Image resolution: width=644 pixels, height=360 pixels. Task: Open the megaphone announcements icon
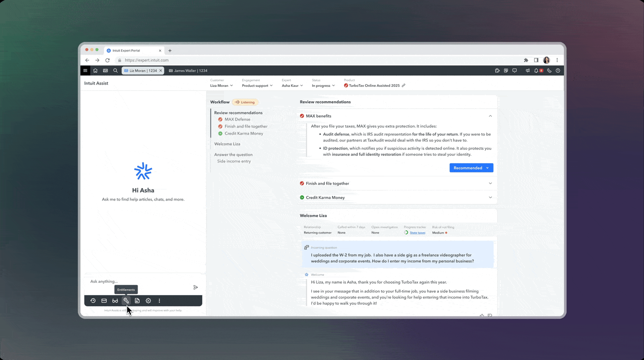click(528, 71)
